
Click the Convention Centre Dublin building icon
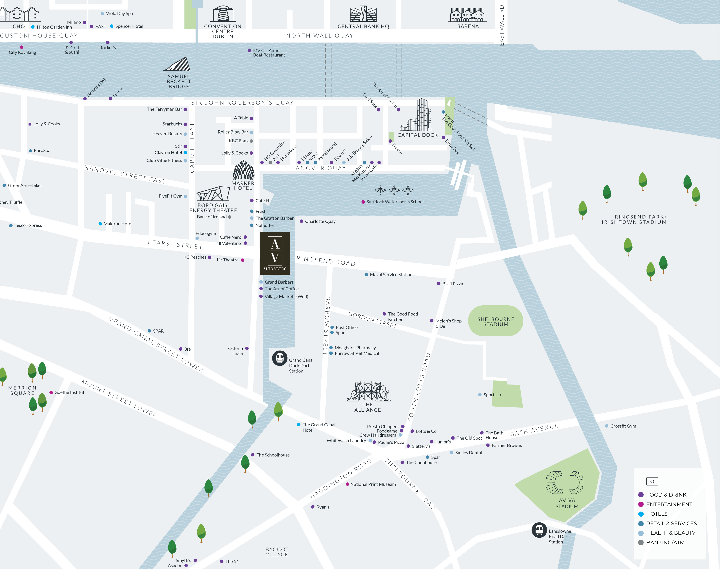pyautogui.click(x=226, y=14)
